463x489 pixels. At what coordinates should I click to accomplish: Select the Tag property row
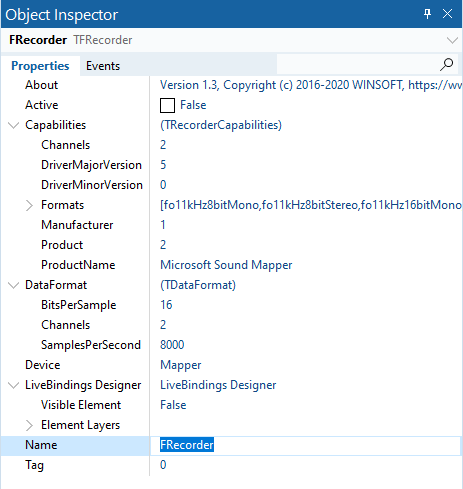[x=231, y=465]
